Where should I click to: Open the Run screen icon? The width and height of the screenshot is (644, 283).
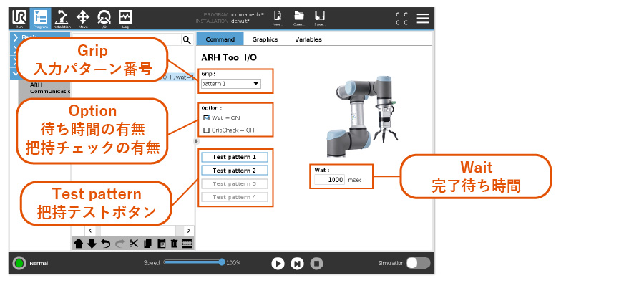(x=19, y=18)
